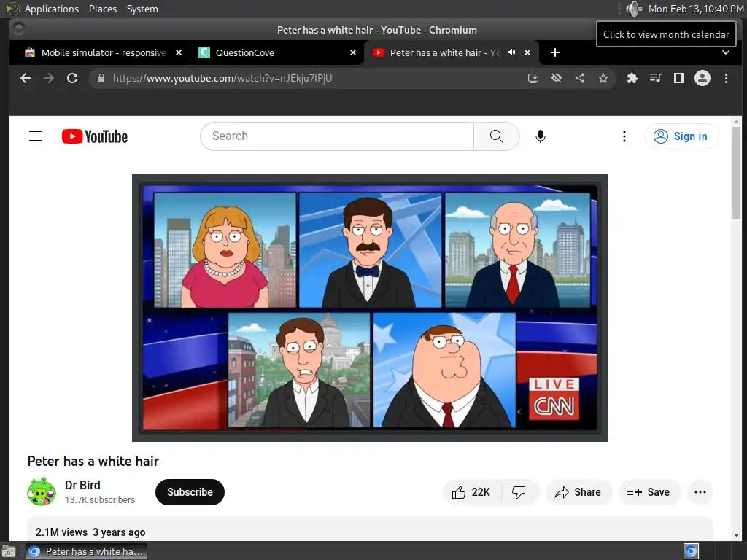
Task: Open more actions ellipsis under video
Action: click(700, 492)
